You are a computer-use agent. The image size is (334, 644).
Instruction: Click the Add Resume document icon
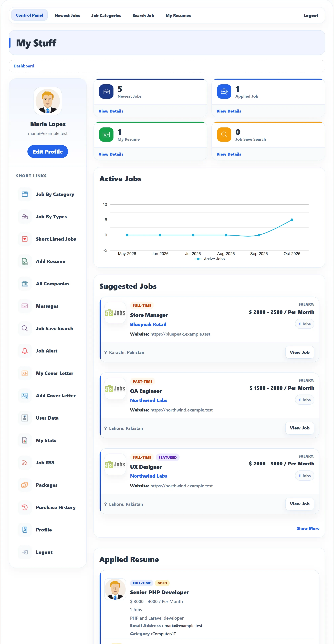click(x=25, y=261)
